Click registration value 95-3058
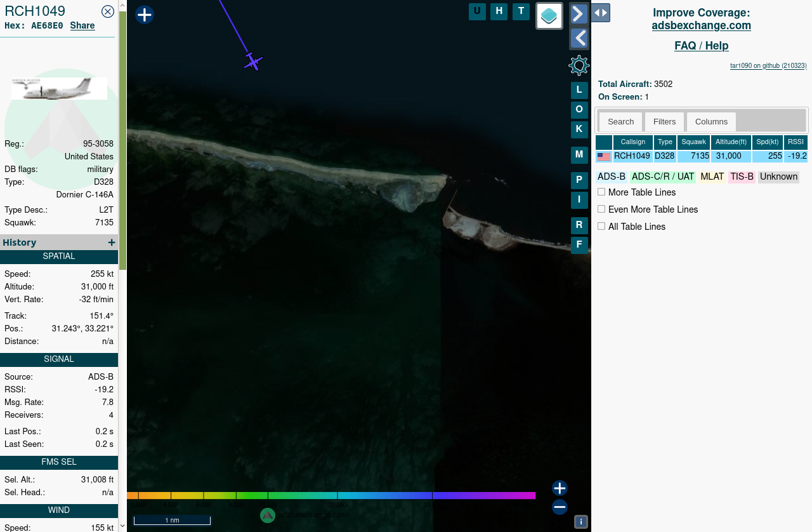Screen dimensions: 812x532 (x=98, y=144)
